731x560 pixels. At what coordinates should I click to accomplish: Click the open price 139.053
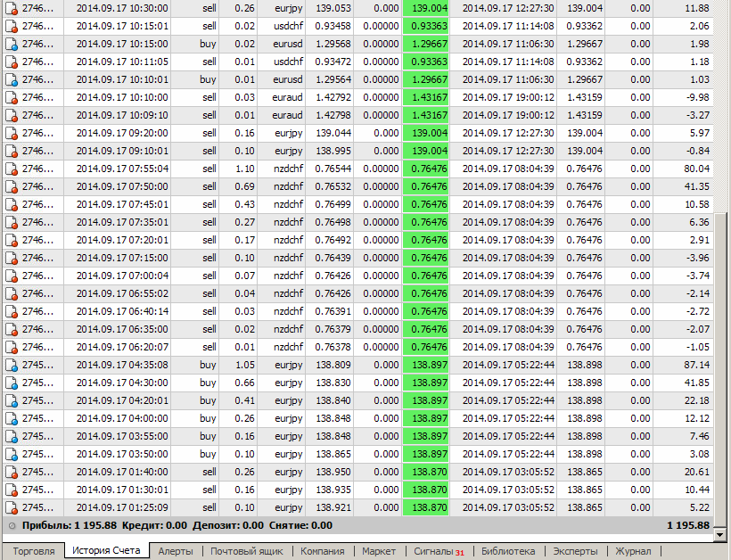[333, 8]
